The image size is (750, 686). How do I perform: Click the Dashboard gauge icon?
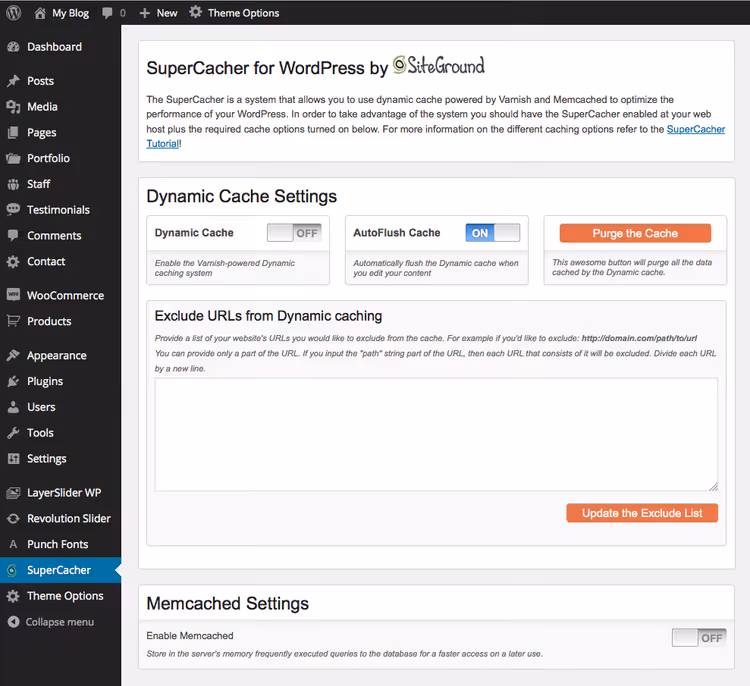(x=13, y=47)
